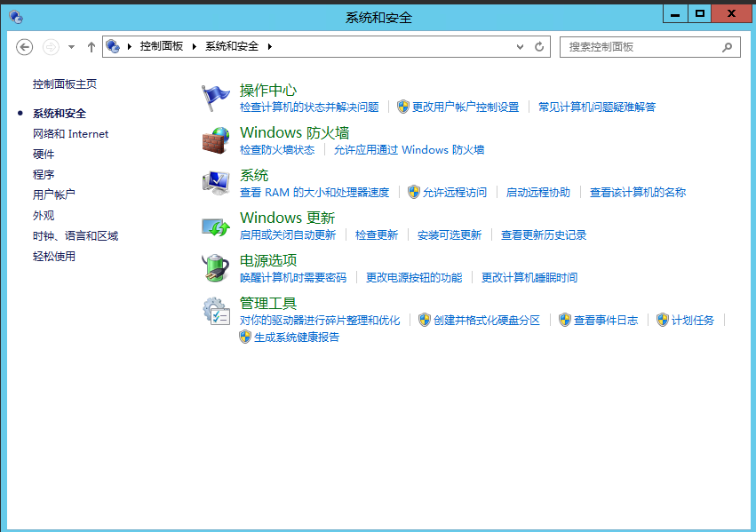
Task: Click the refresh icon in address bar
Action: click(x=539, y=47)
